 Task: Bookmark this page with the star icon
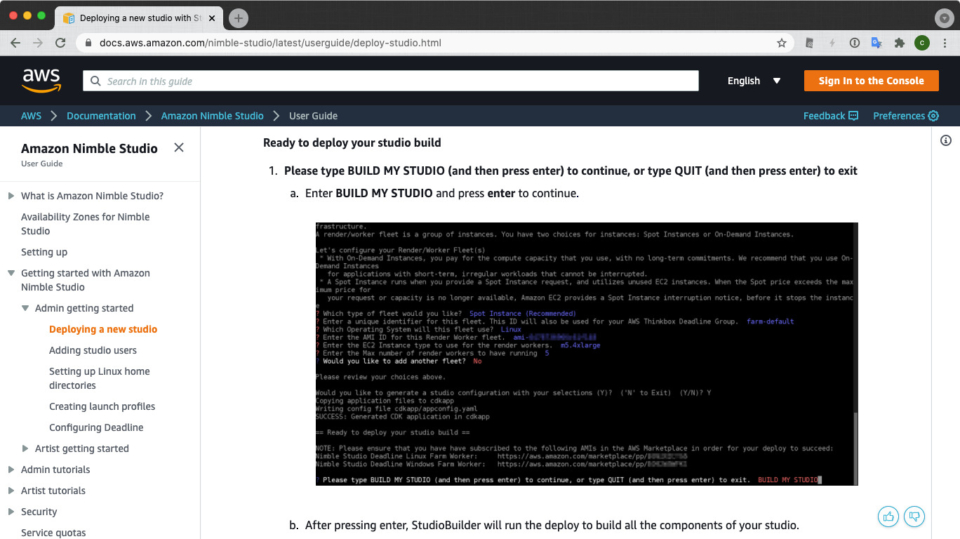click(781, 43)
